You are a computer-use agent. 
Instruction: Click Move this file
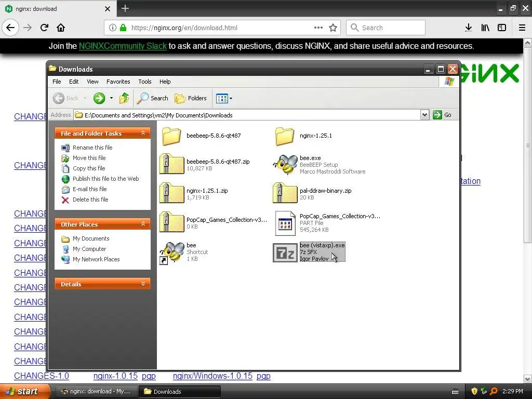[x=89, y=158]
